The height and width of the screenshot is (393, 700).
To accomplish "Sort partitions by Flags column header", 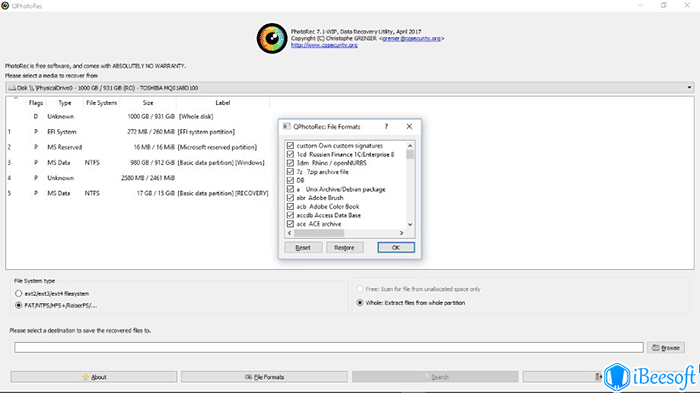I will (36, 103).
